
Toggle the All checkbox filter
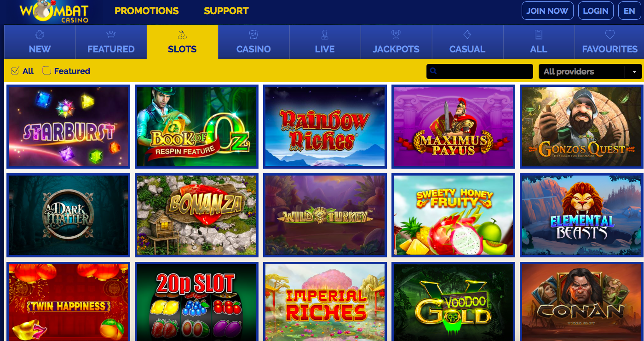point(15,71)
